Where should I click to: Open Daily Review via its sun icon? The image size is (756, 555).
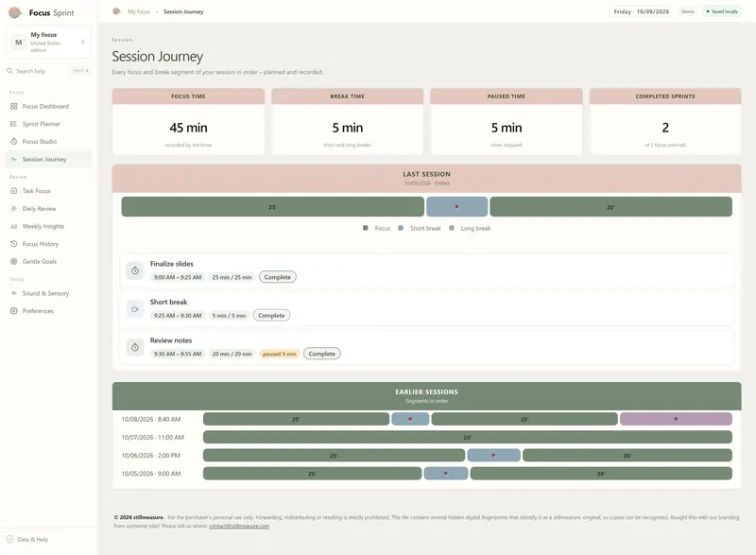[13, 209]
